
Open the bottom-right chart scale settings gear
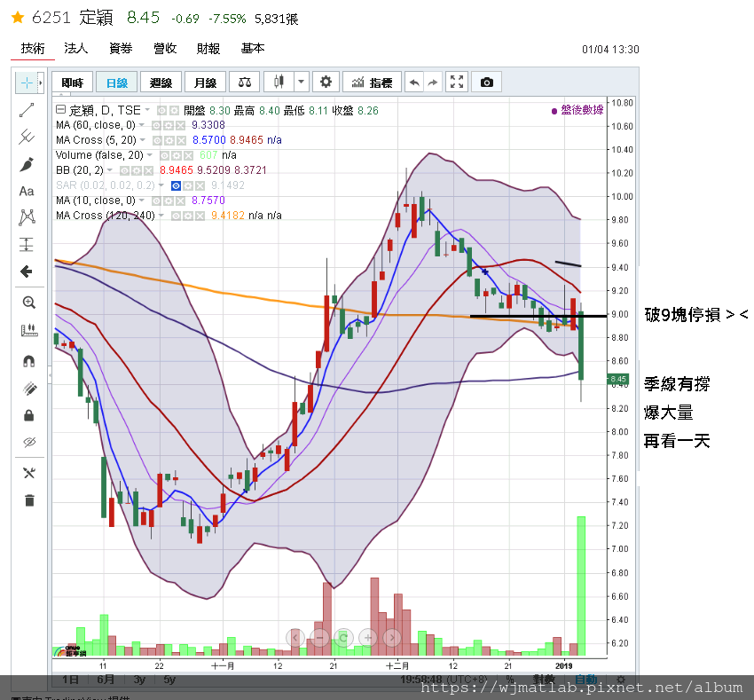point(621,680)
